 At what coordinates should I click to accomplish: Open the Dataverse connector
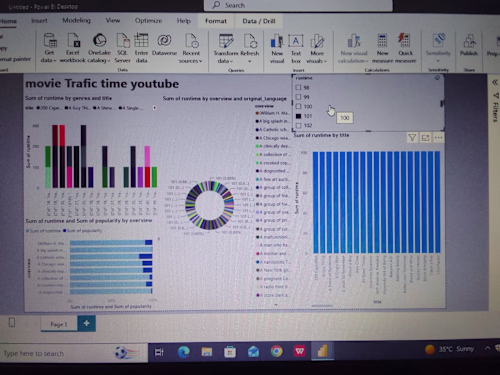(164, 44)
